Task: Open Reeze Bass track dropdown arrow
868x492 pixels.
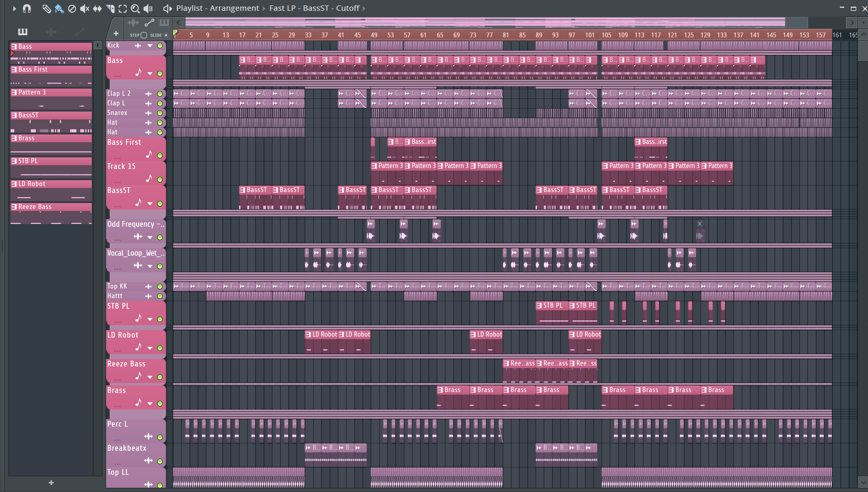Action: [150, 377]
